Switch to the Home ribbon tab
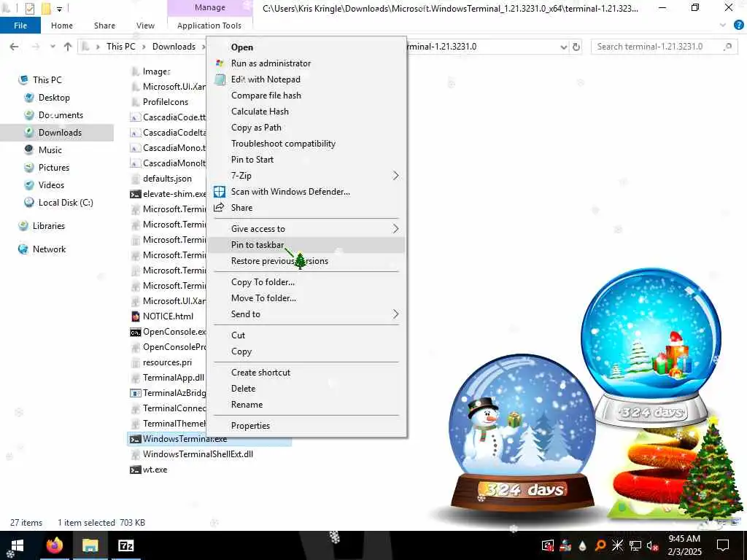The width and height of the screenshot is (747, 560). (62, 26)
